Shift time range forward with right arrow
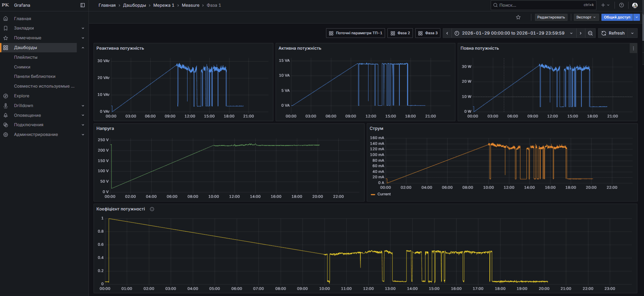 coord(581,33)
